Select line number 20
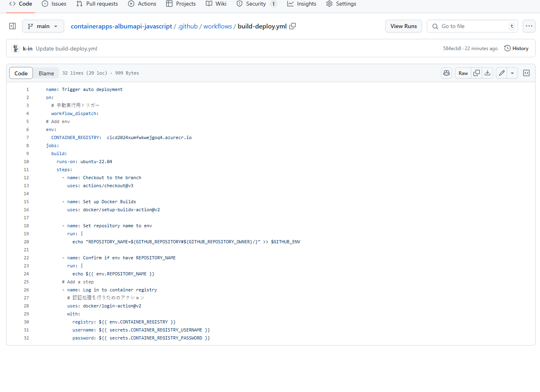Image resolution: width=540 pixels, height=392 pixels. click(26, 242)
